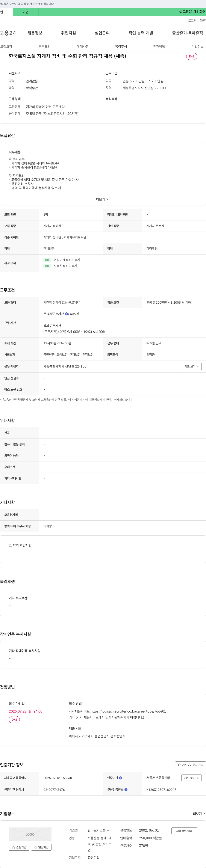Open the 출산휴가·육아휴직 menu
Viewport: 206px width, 868px height.
pyautogui.click(x=188, y=33)
